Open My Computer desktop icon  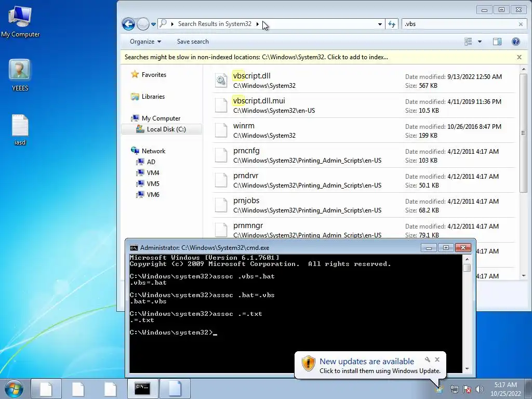pyautogui.click(x=20, y=21)
